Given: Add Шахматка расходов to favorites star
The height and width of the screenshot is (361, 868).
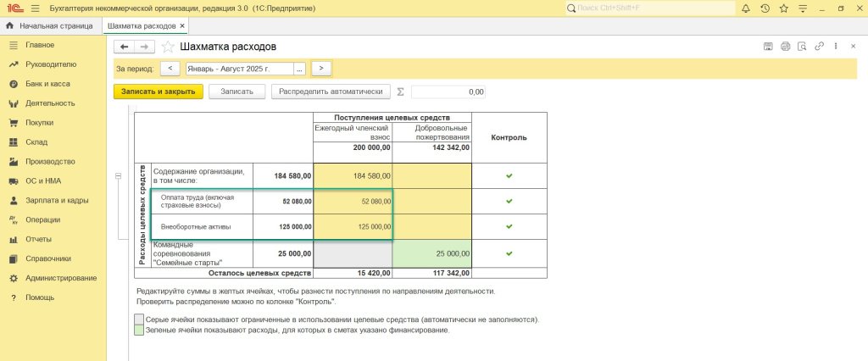Looking at the screenshot, I should point(168,47).
